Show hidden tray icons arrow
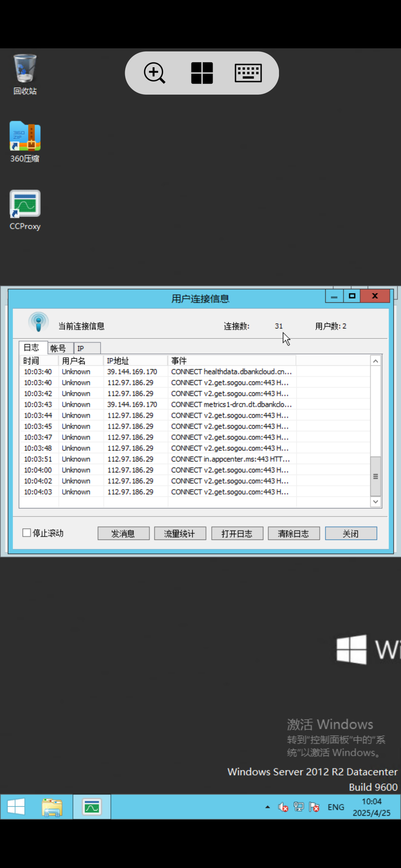This screenshot has width=401, height=868. click(x=268, y=807)
